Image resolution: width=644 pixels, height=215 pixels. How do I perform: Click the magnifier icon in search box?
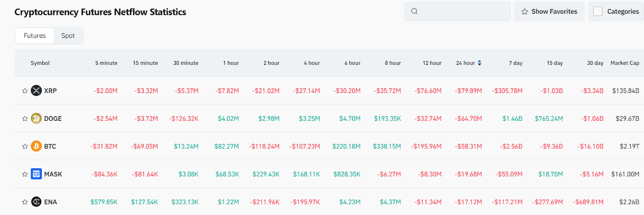[x=415, y=12]
